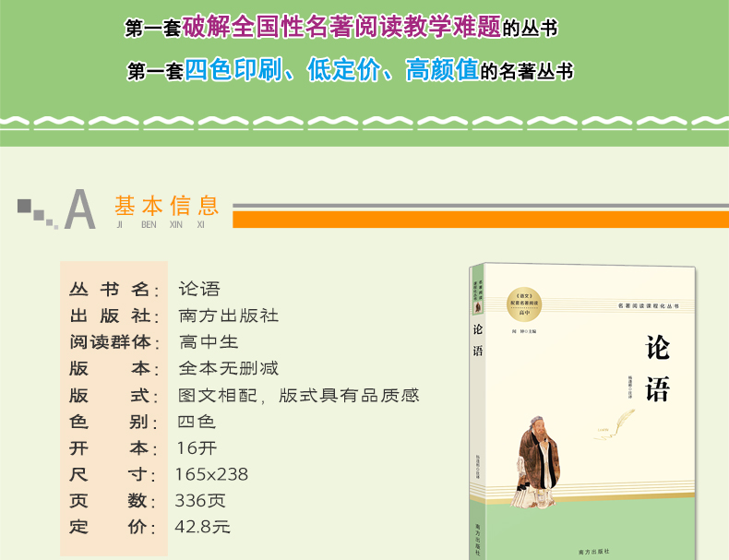Image resolution: width=729 pixels, height=560 pixels.
Task: Click 南方出版社 text at bottom of cover
Action: pos(593,552)
